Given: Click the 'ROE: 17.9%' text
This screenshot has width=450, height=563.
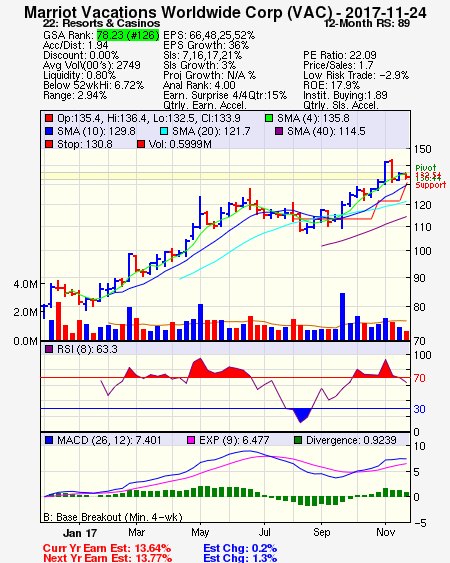Looking at the screenshot, I should (331, 85).
